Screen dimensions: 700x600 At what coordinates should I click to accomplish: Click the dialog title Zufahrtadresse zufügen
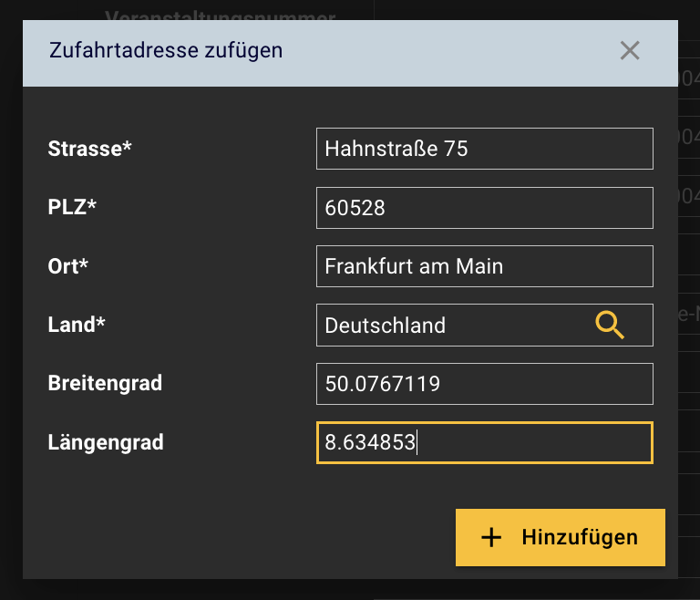point(165,50)
